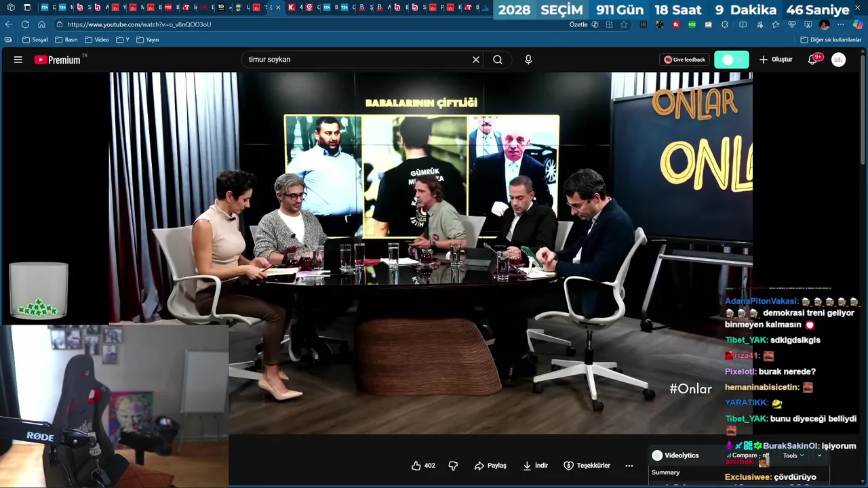The image size is (868, 488).
Task: Click the red extension icon in toolbar
Action: pyautogui.click(x=676, y=24)
